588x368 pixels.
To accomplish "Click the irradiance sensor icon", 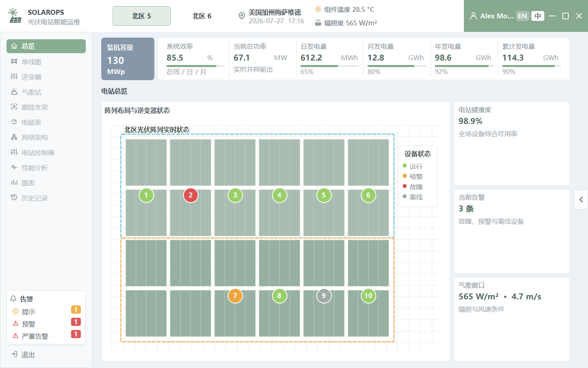I will click(x=318, y=23).
